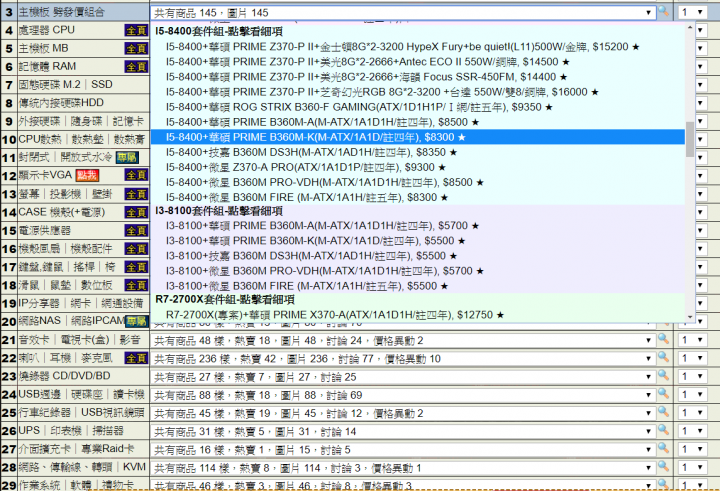
Task: Click the 傳統內接硬碟HDD category link
Action: pos(61,103)
